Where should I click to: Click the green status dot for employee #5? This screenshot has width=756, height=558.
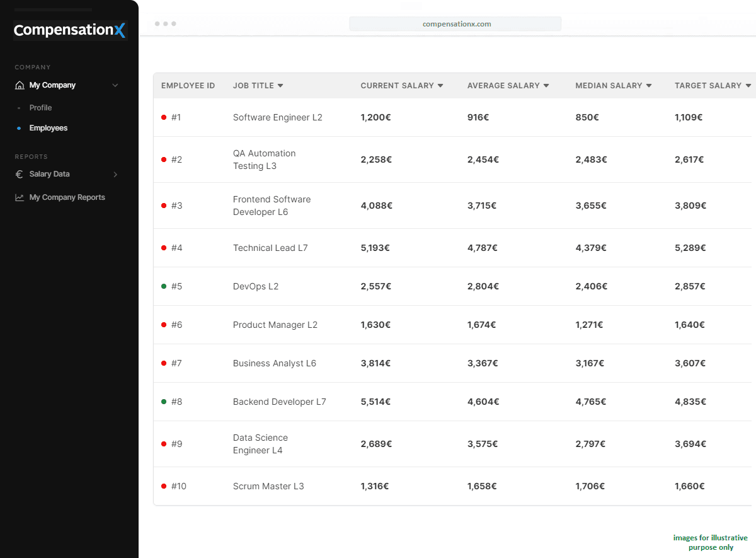tap(164, 286)
